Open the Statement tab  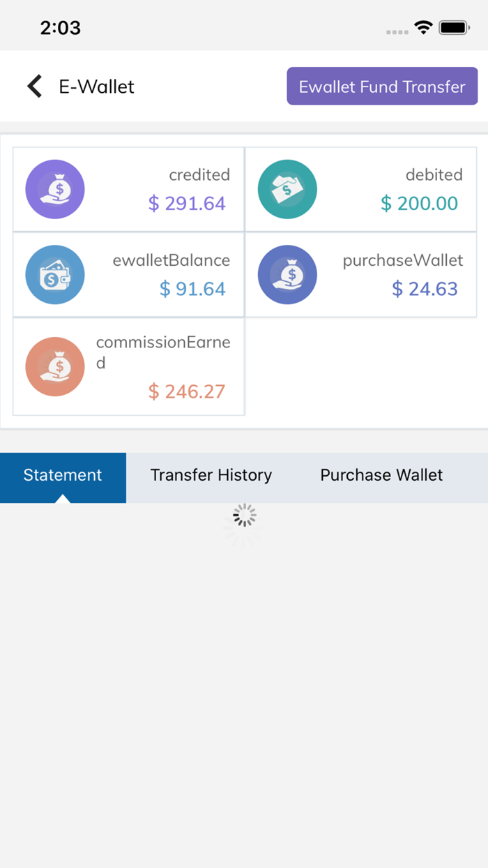pos(63,475)
